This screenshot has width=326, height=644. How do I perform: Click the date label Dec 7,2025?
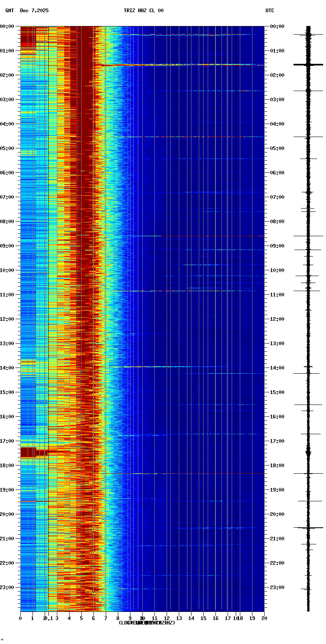tap(34, 11)
